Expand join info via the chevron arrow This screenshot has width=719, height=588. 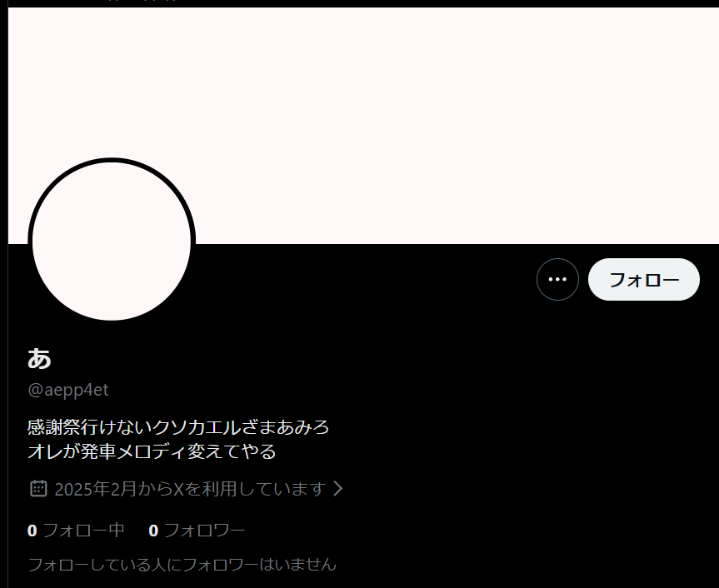coord(338,489)
